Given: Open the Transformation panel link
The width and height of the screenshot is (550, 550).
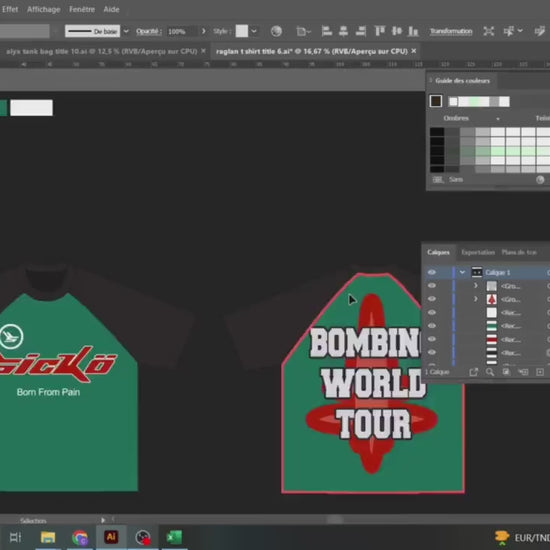Looking at the screenshot, I should [x=451, y=31].
